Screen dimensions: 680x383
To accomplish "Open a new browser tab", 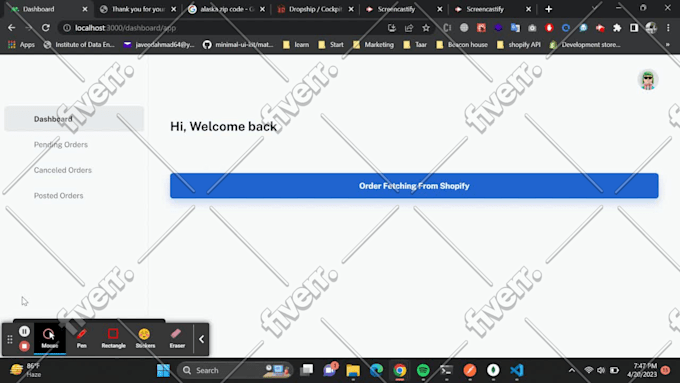I will point(549,9).
